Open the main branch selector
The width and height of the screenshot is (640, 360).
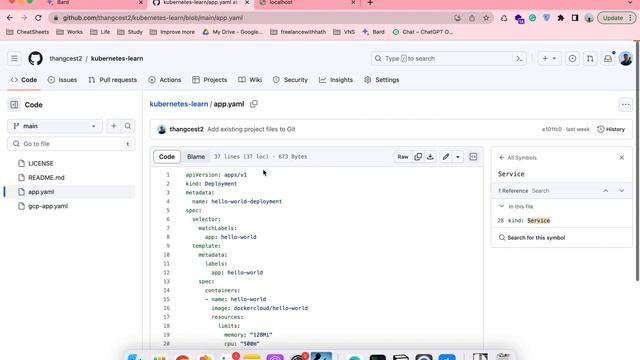(x=55, y=126)
